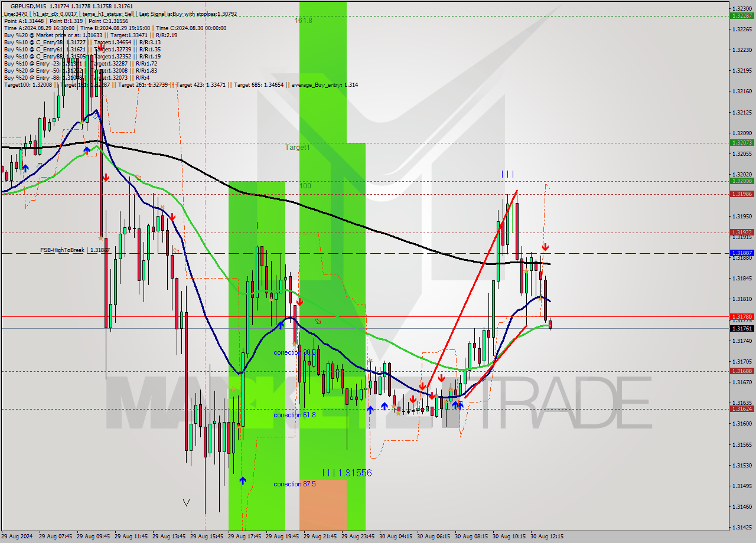756x543 pixels.
Task: Select the '100' Fibonacci level label
Action: click(x=305, y=185)
